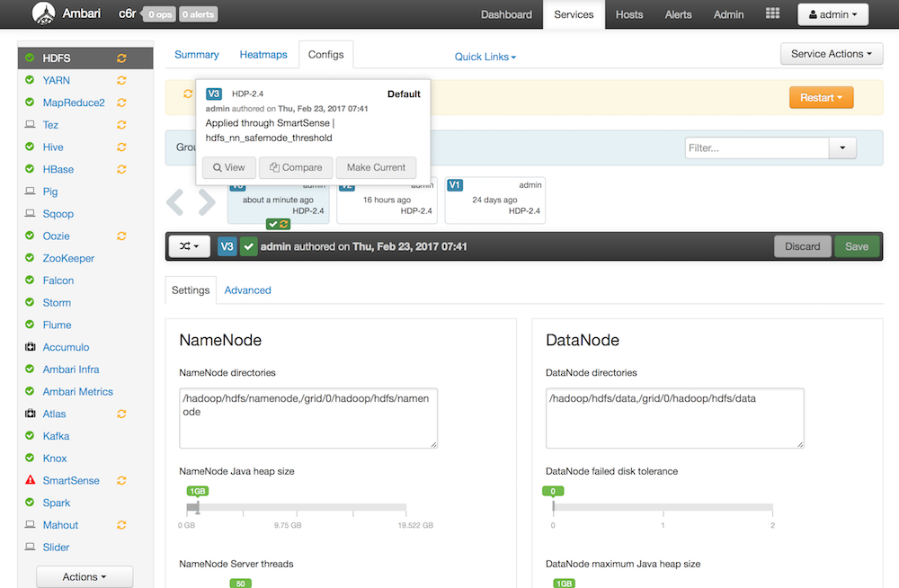Viewport: 899px width, 588px height.
Task: Click the DataNode directories text area
Action: pos(675,418)
